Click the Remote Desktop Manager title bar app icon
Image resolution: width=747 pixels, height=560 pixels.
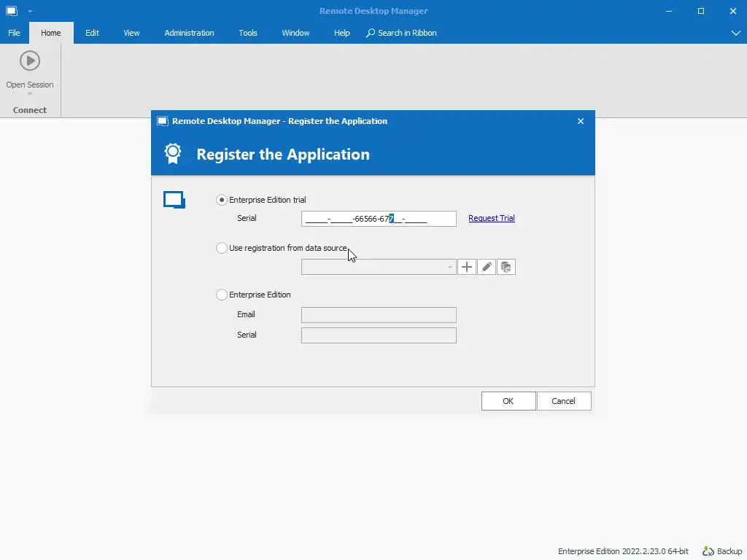[12, 10]
